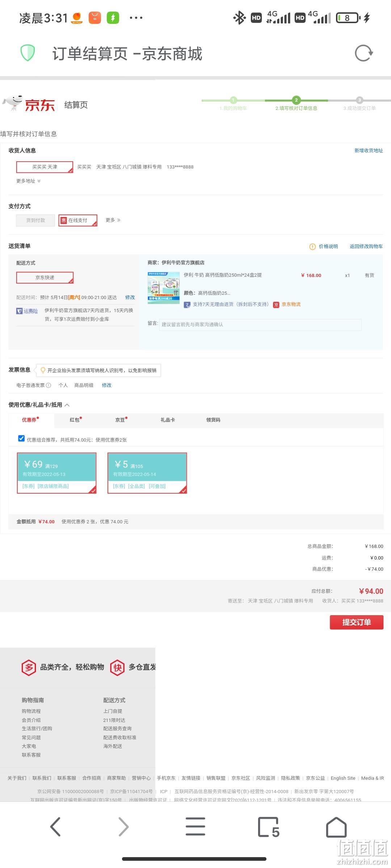This screenshot has height=868, width=391.
Task: Choose cash on delivery payment option
Action: [x=35, y=220]
